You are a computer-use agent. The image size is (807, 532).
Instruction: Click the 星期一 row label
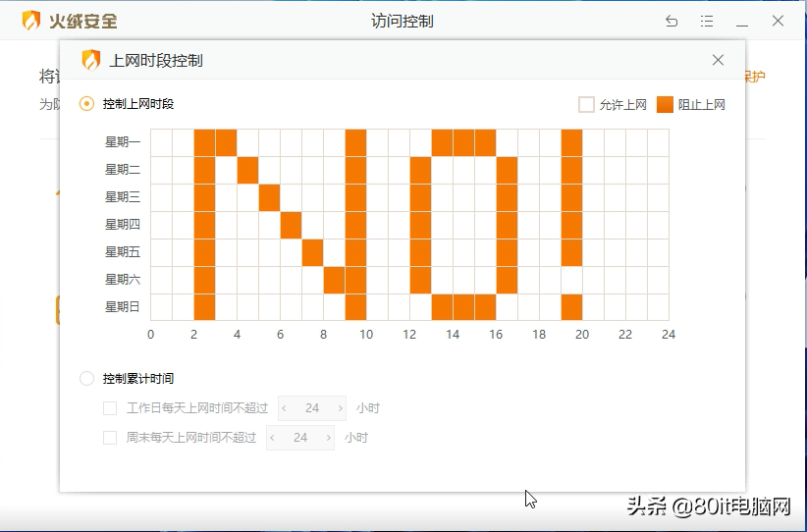(x=123, y=142)
